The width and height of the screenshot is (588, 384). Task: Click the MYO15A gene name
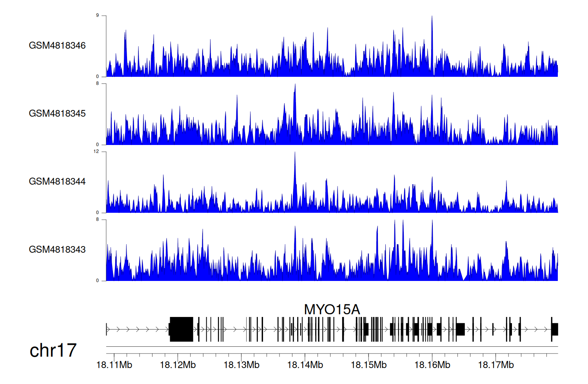pyautogui.click(x=332, y=310)
